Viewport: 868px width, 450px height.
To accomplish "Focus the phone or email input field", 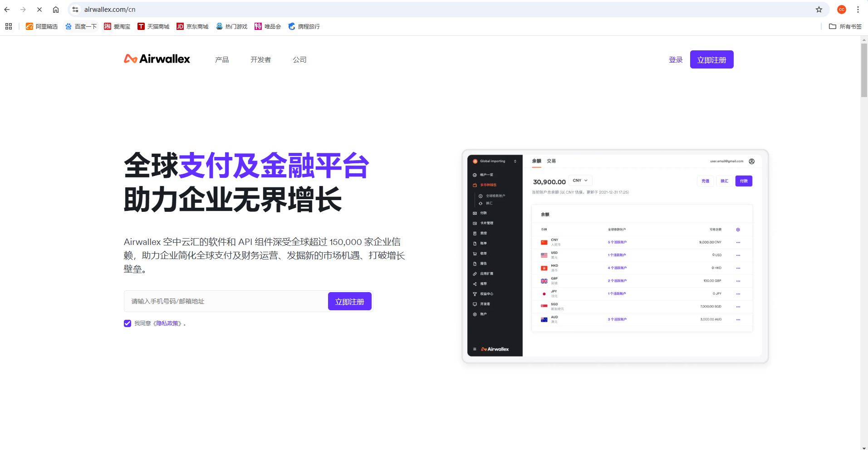I will [226, 301].
